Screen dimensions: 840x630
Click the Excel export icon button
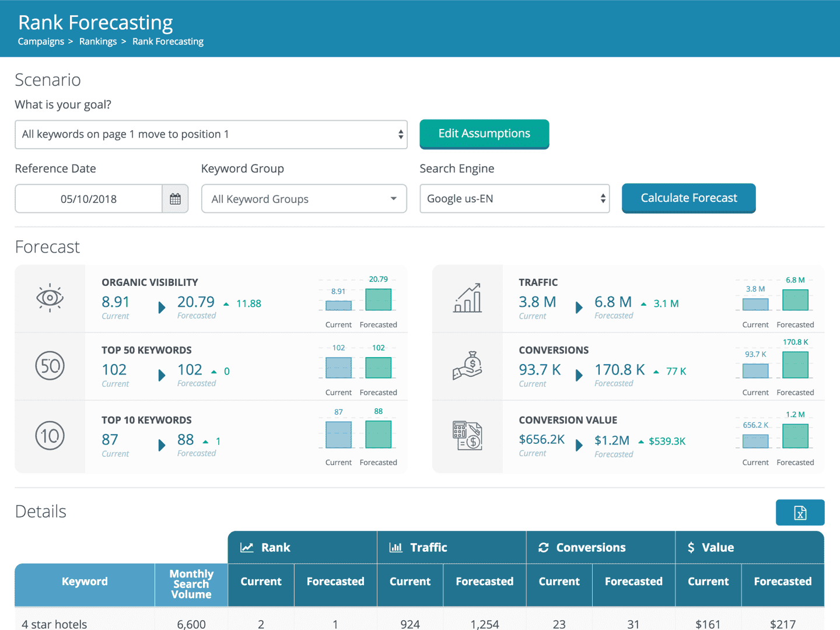pyautogui.click(x=800, y=513)
